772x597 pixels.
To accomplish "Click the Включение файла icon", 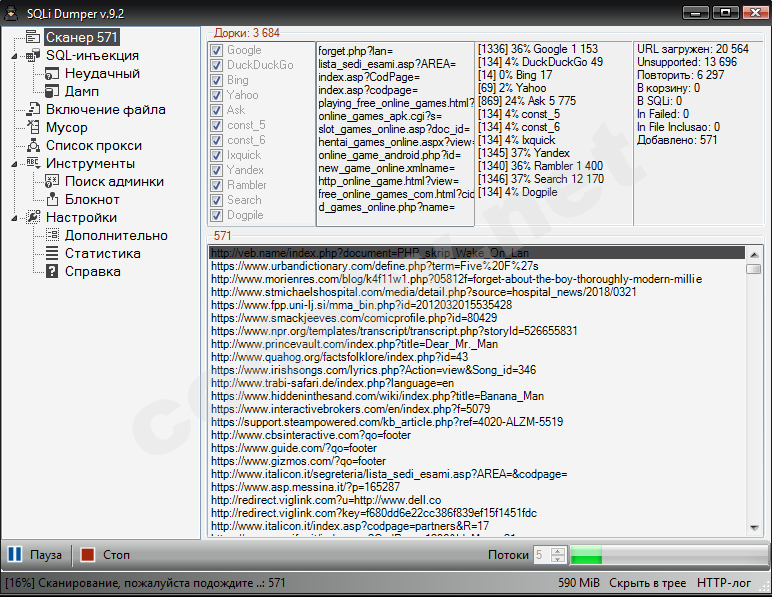I will coord(33,109).
